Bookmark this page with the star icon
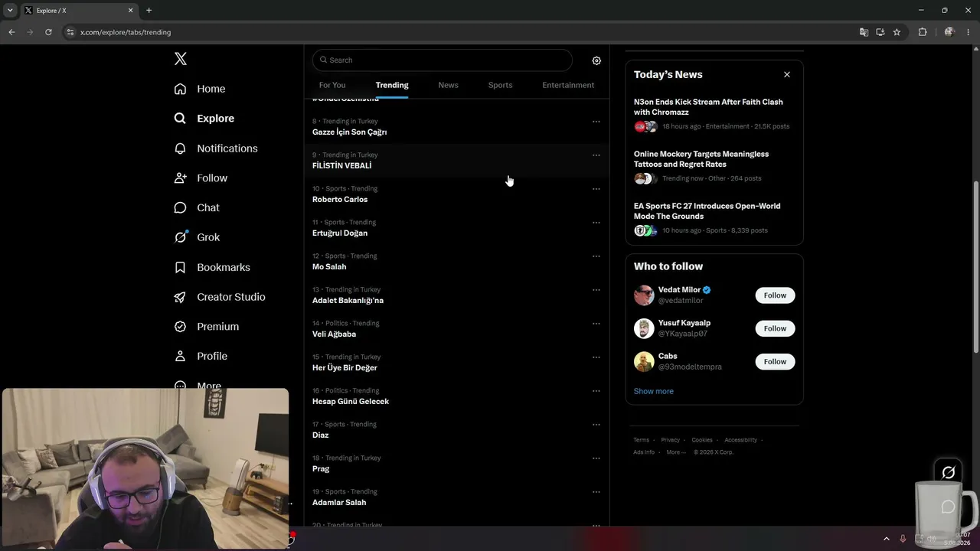 pyautogui.click(x=897, y=32)
